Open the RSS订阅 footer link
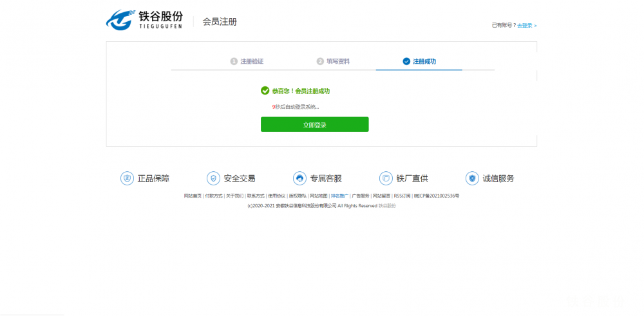 click(402, 196)
